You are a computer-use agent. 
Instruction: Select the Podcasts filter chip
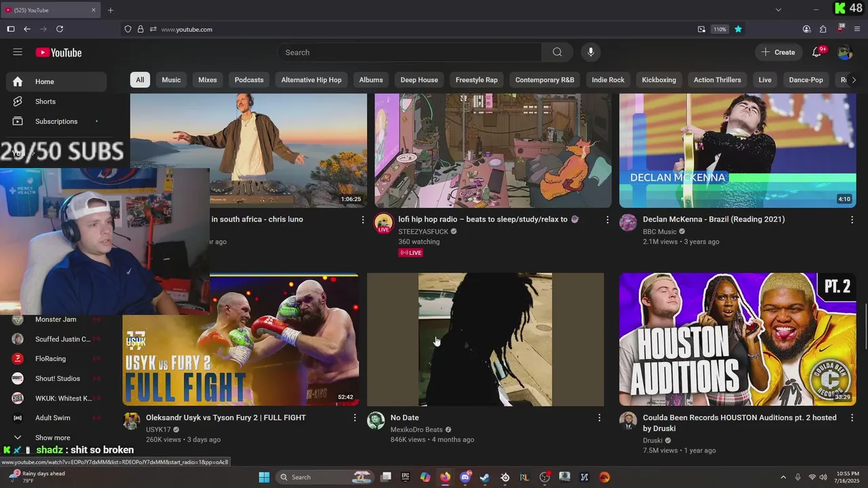click(249, 80)
